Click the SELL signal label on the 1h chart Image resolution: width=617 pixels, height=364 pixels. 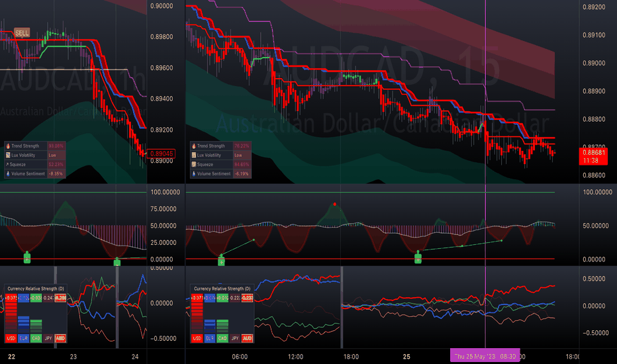pos(22,33)
